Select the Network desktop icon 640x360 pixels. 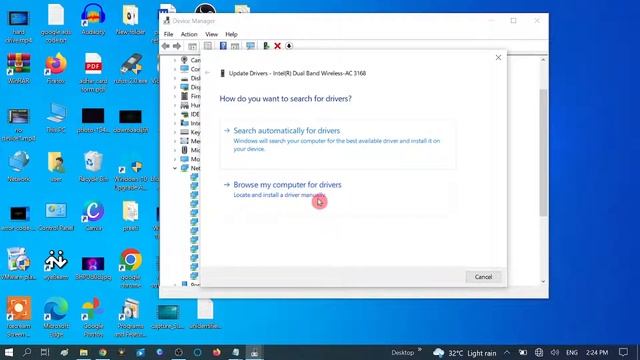19,166
